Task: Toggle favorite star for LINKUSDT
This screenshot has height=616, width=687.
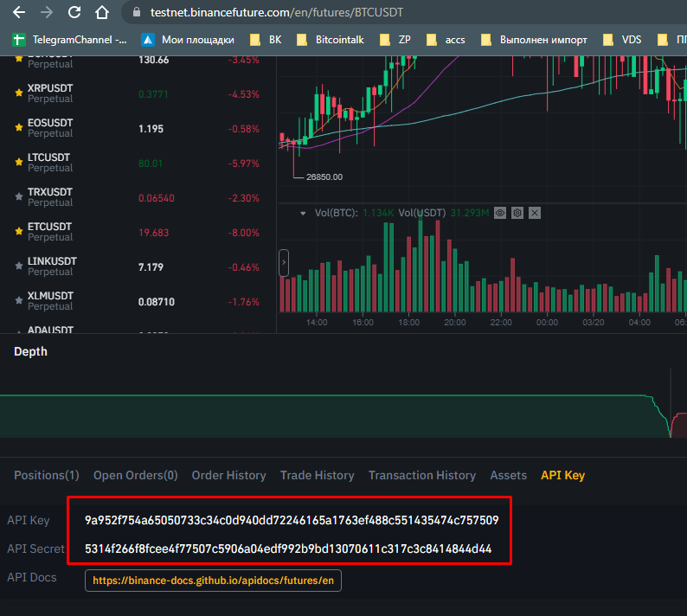Action: click(x=19, y=266)
